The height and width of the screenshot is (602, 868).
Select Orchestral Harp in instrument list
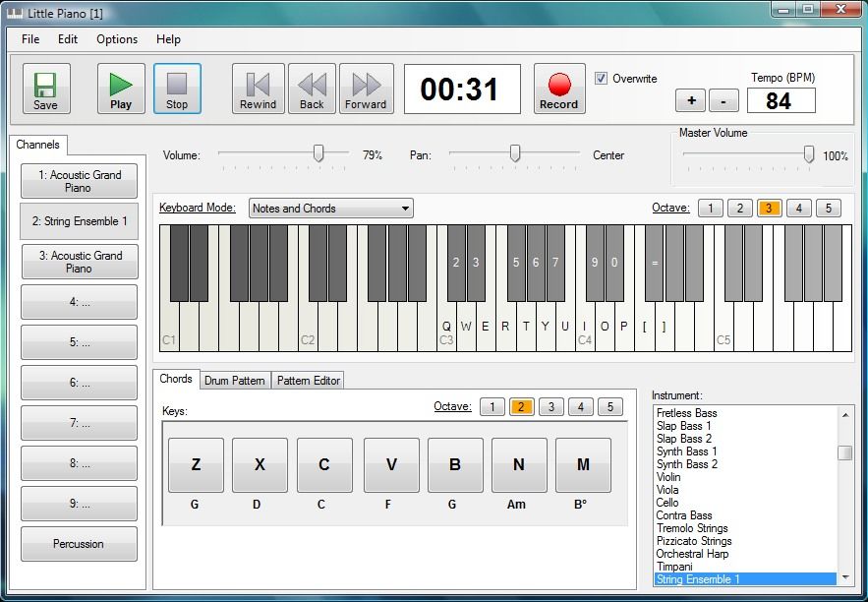pyautogui.click(x=693, y=554)
